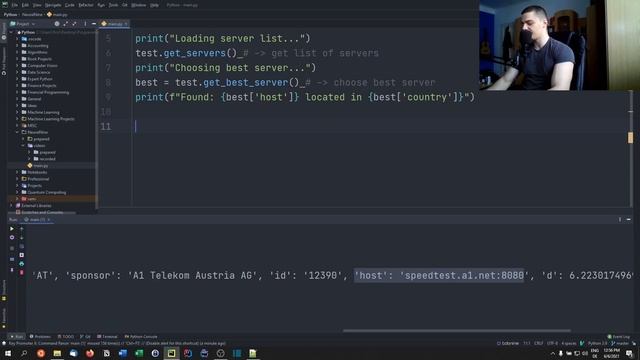Open the Problems tool window
This screenshot has width=640, height=360.
tap(40, 337)
